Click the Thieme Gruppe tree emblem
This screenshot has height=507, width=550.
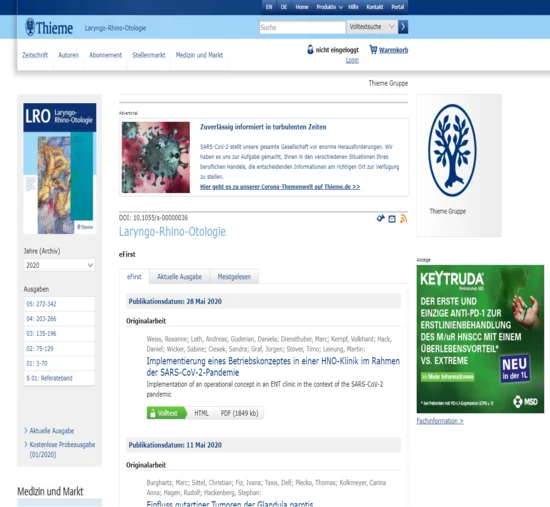click(452, 150)
